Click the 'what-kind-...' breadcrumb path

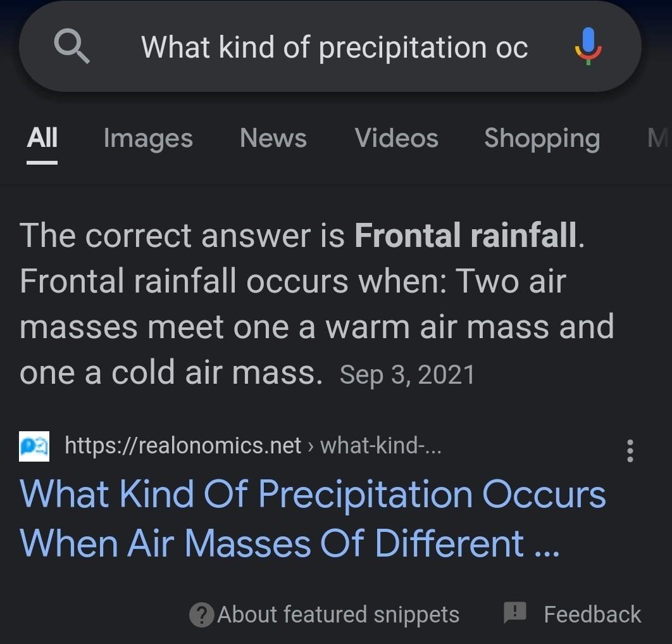[x=380, y=446]
